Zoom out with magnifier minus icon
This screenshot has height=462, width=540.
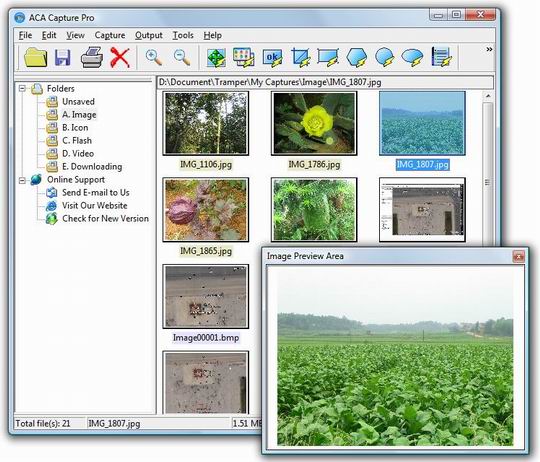tap(182, 57)
